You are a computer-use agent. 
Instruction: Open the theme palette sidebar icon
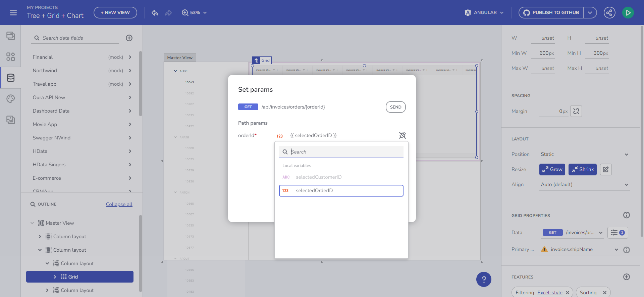tap(10, 99)
